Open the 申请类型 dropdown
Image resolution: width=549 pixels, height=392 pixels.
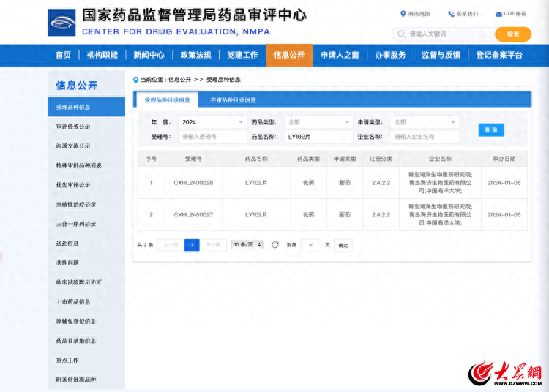(x=425, y=122)
